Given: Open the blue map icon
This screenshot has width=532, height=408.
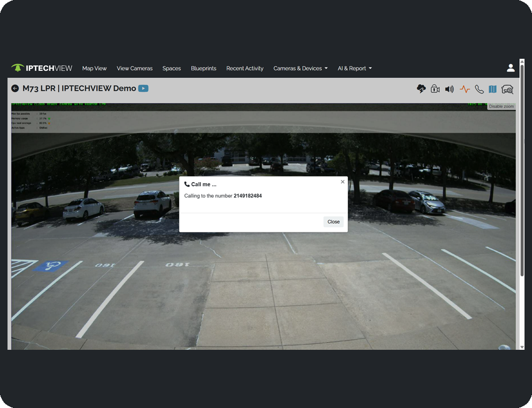Looking at the screenshot, I should coord(493,89).
